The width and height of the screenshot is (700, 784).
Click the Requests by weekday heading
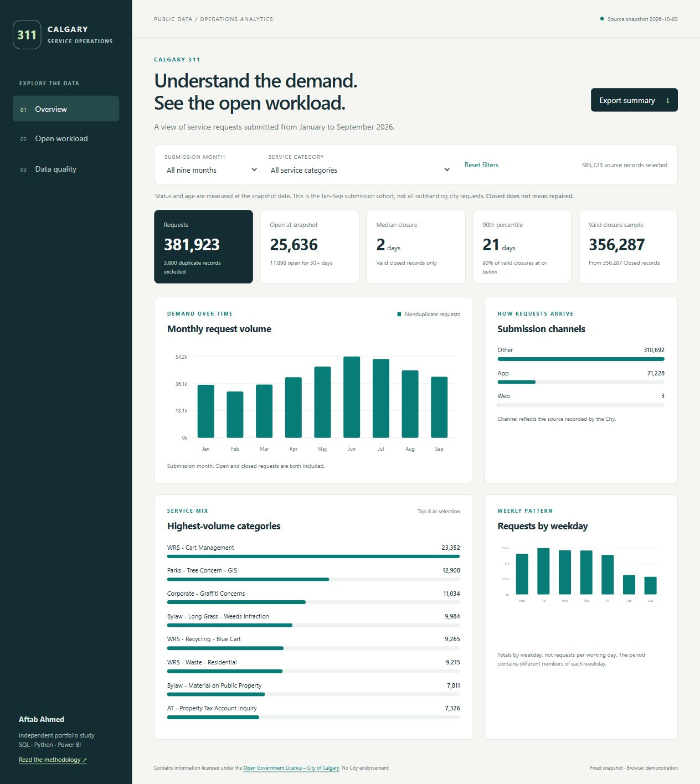pos(543,526)
